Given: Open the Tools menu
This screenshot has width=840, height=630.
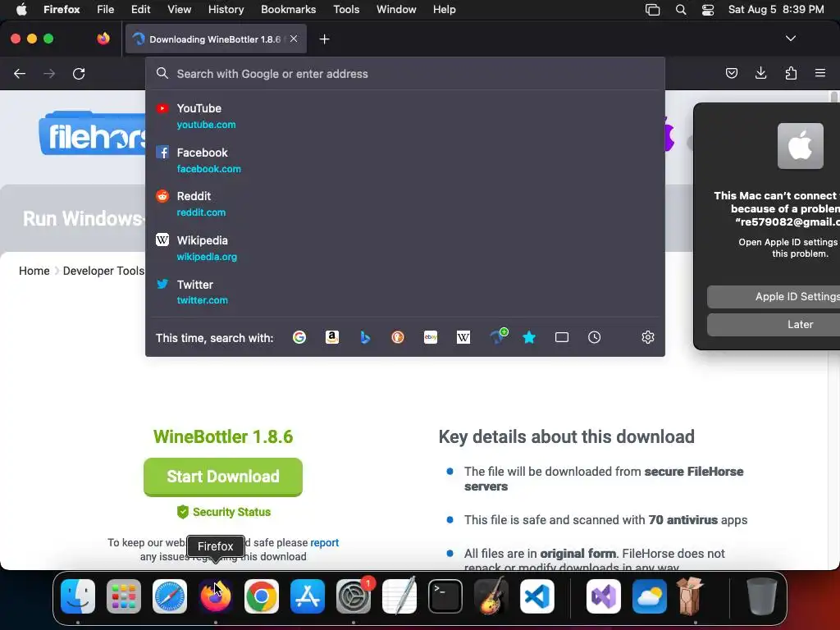Looking at the screenshot, I should tap(346, 10).
